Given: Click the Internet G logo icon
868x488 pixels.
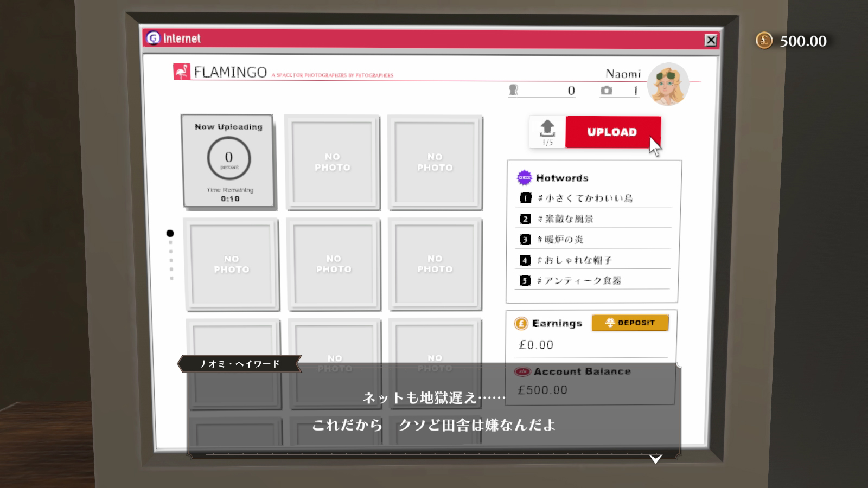Looking at the screenshot, I should tap(154, 38).
